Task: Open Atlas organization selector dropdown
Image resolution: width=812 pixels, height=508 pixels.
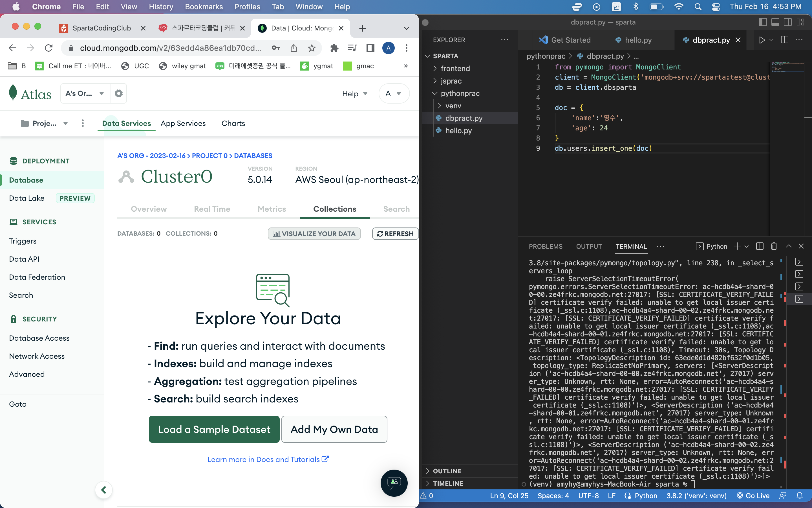Action: (85, 93)
